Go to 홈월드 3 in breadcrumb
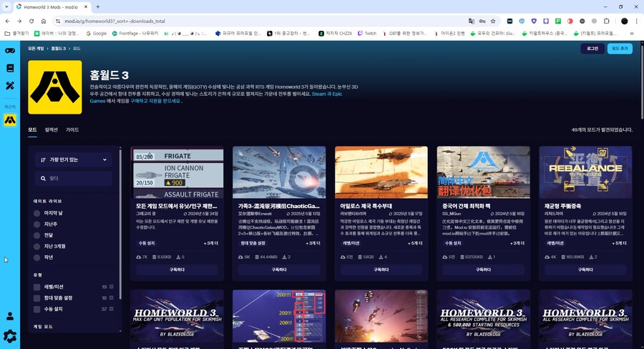Viewport: 644px width, 349px height. (x=59, y=49)
